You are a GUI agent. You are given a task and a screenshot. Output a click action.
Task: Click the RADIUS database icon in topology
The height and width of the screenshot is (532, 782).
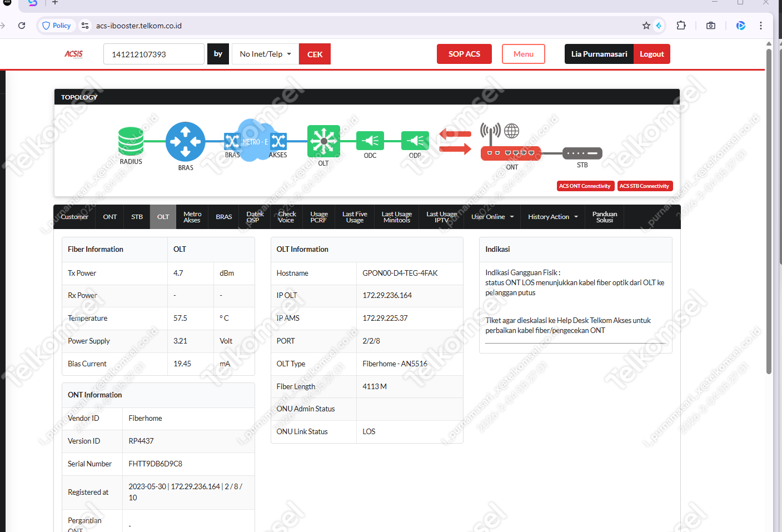pos(131,141)
